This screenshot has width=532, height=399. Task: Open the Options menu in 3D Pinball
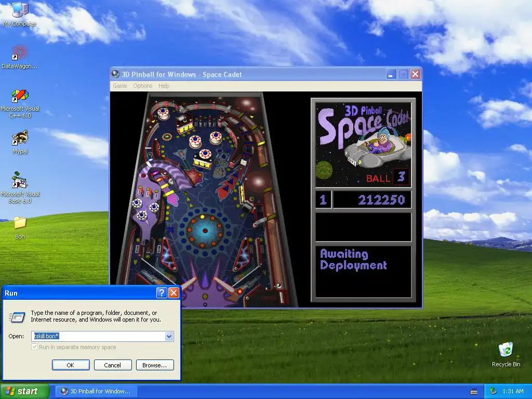click(142, 86)
